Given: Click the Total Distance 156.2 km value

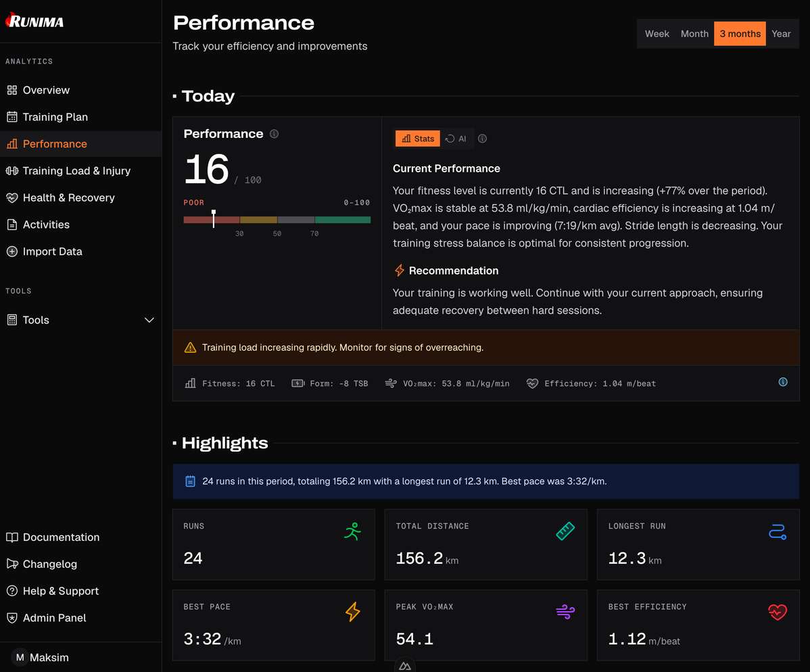Looking at the screenshot, I should point(427,558).
